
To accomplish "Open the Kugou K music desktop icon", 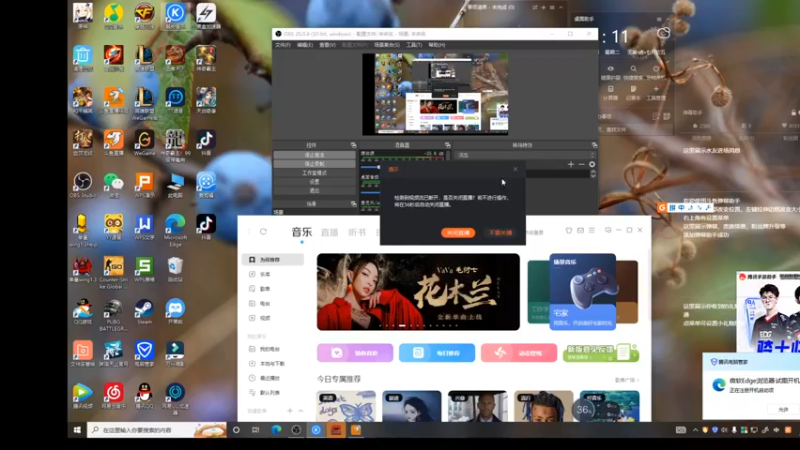I will coord(175,13).
